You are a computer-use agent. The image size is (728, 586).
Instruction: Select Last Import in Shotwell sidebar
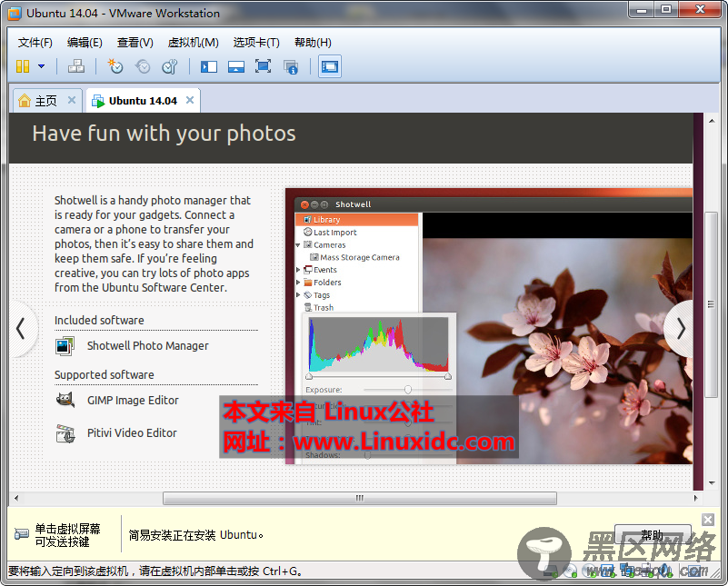334,232
